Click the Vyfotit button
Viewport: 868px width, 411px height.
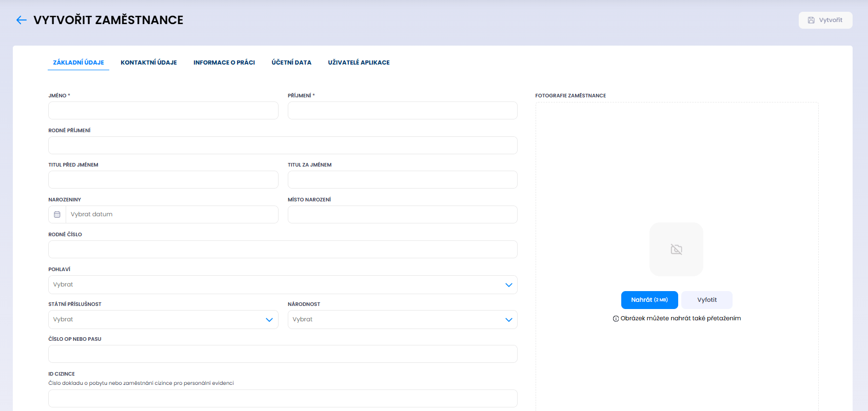click(x=707, y=300)
